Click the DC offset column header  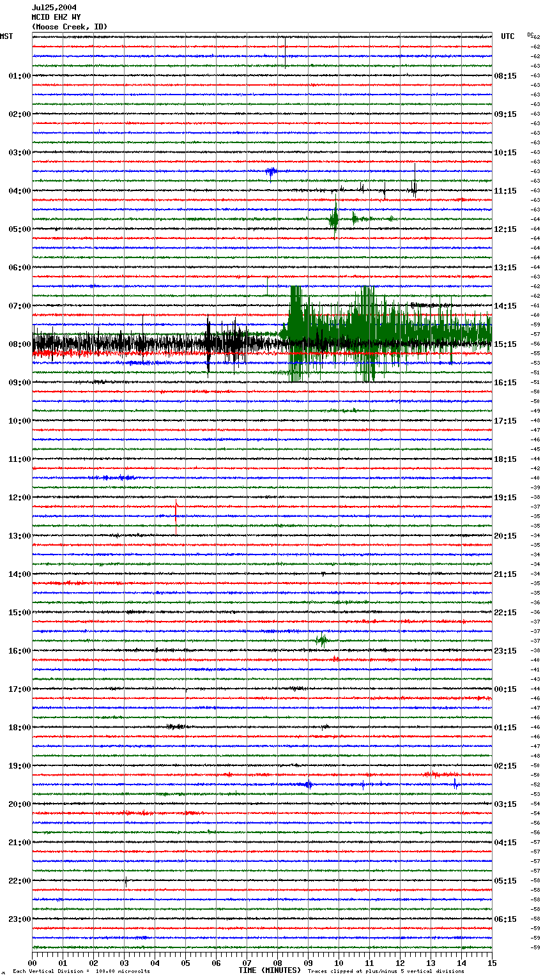[x=530, y=34]
